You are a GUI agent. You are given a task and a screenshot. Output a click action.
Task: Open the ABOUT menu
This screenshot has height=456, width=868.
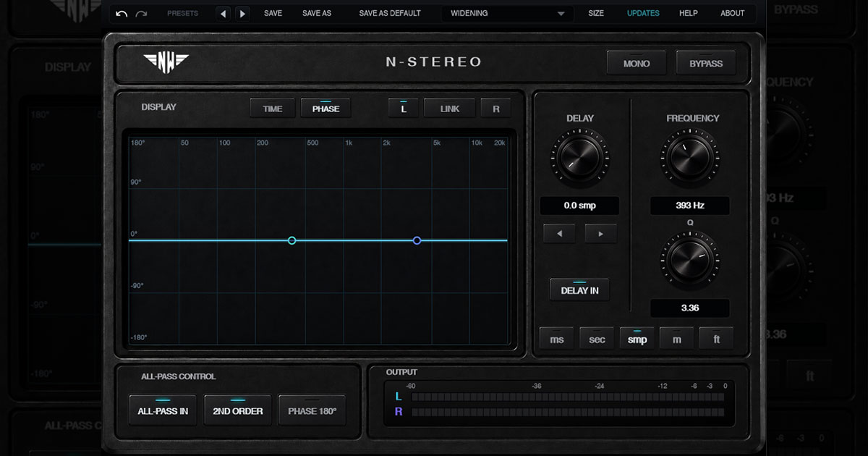coord(732,13)
